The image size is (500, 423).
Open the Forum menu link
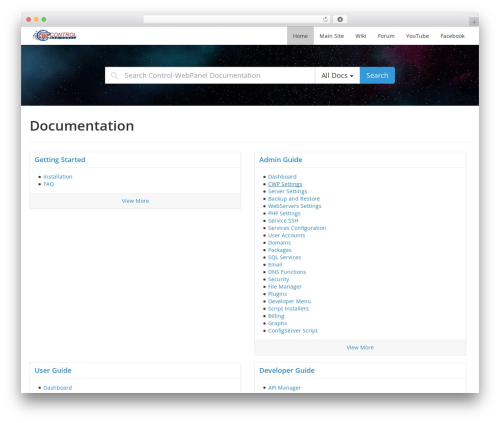tap(386, 36)
